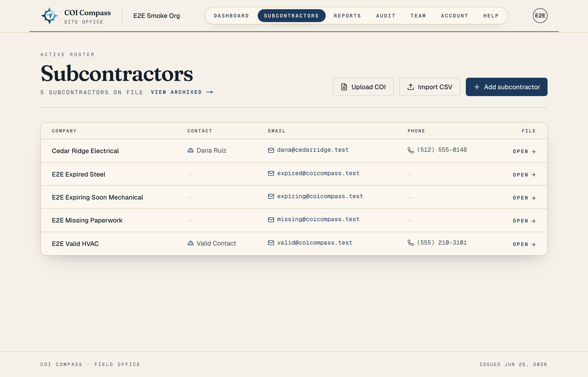Select the E2E Valid HVAC company name
This screenshot has width=588, height=377.
(x=75, y=244)
